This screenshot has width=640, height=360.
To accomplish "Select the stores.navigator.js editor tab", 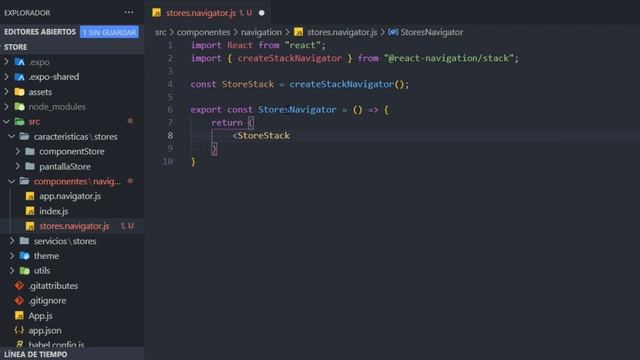I will tap(207, 13).
